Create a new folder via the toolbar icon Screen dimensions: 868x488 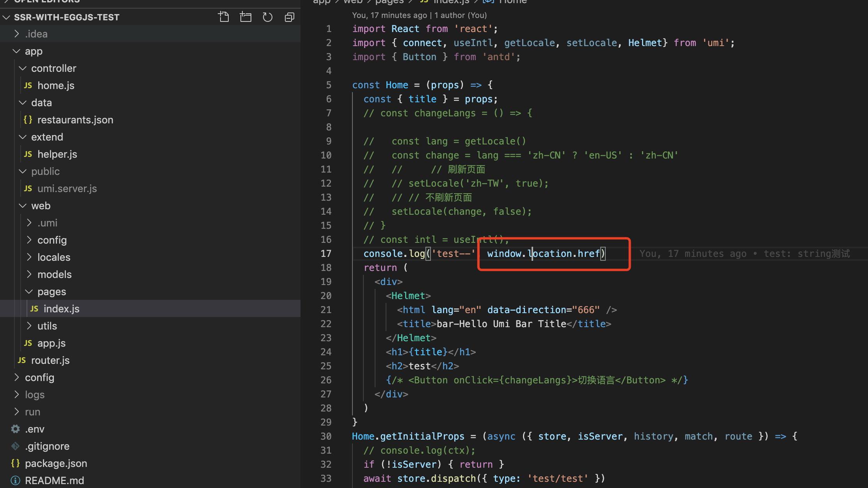[245, 17]
